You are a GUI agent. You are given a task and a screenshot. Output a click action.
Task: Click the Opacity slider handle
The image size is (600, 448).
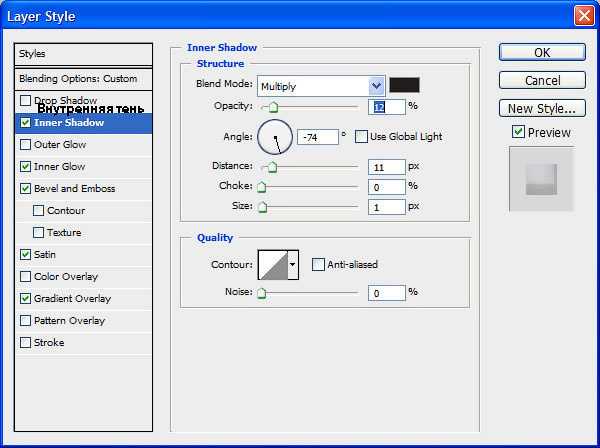(273, 108)
